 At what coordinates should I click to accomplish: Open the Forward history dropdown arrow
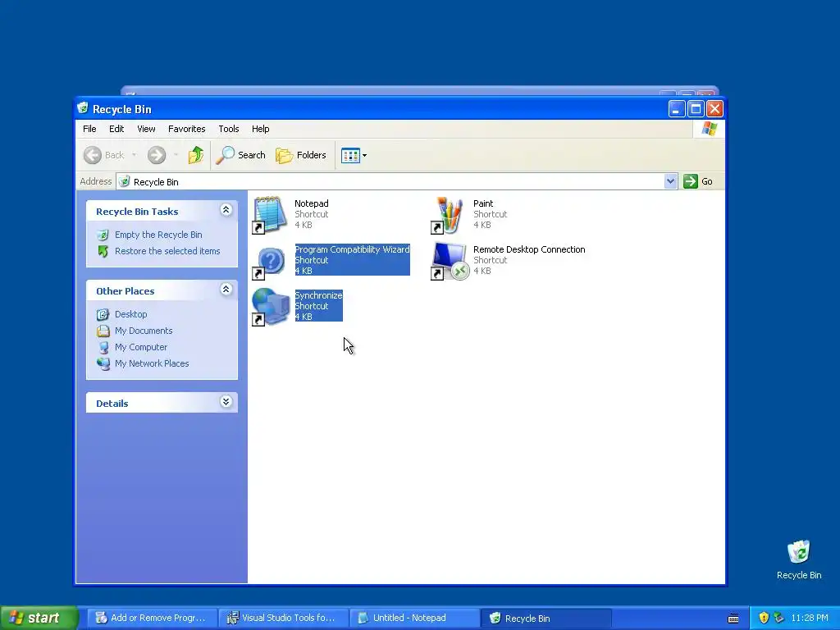tap(176, 155)
